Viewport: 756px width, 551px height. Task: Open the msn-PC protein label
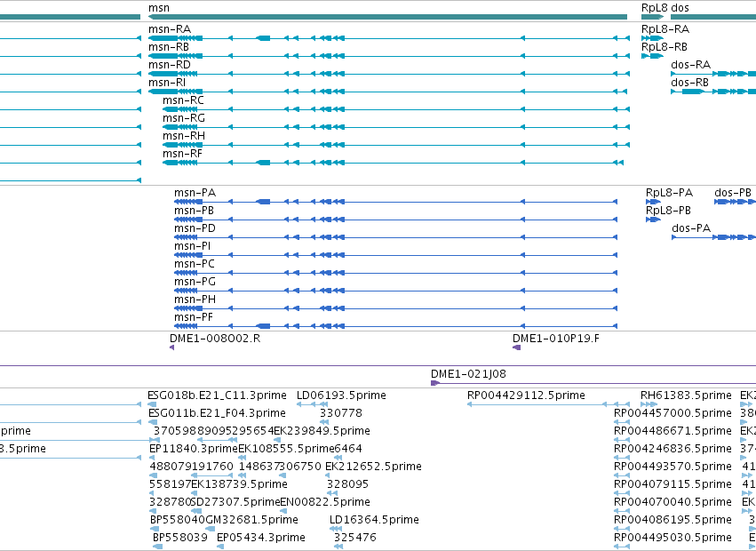pyautogui.click(x=195, y=264)
